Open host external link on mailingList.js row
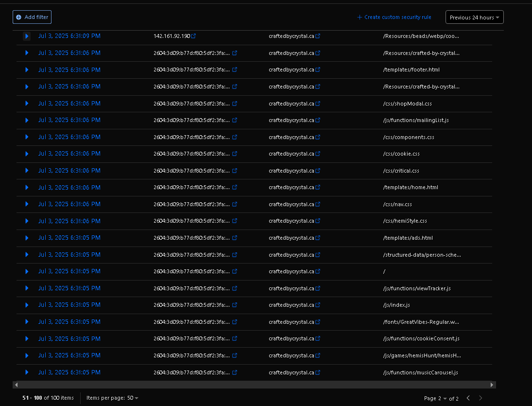The height and width of the screenshot is (406, 532). 318,120
